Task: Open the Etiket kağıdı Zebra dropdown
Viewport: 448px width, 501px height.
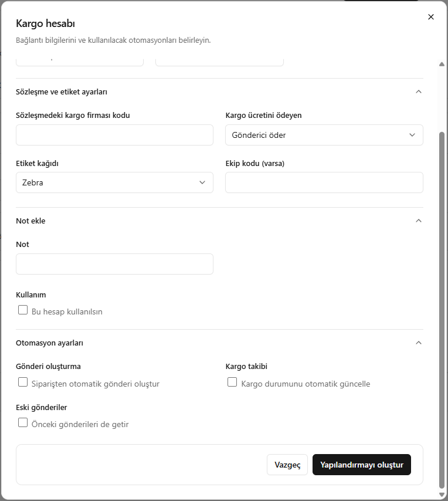Action: [114, 182]
